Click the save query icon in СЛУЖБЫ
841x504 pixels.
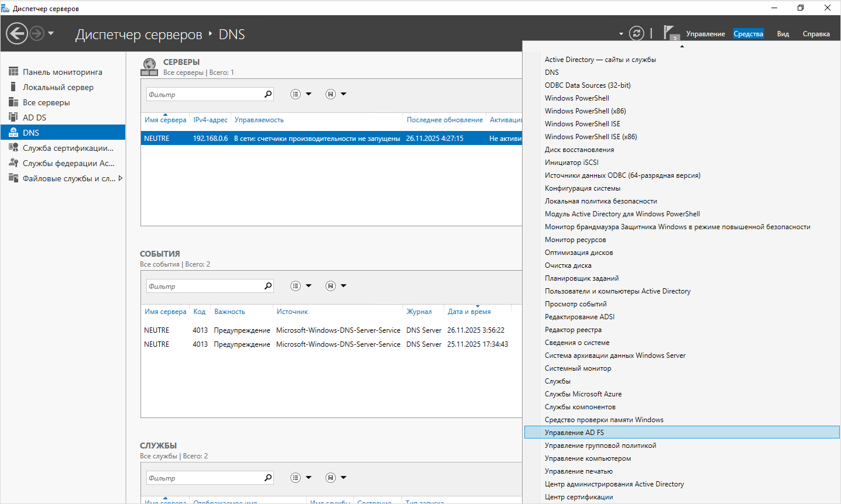point(331,478)
